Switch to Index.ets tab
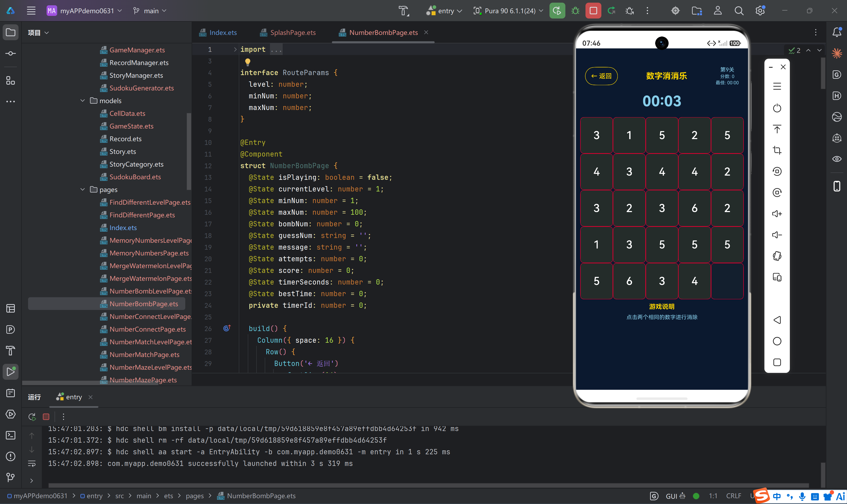The image size is (847, 504). [x=218, y=33]
